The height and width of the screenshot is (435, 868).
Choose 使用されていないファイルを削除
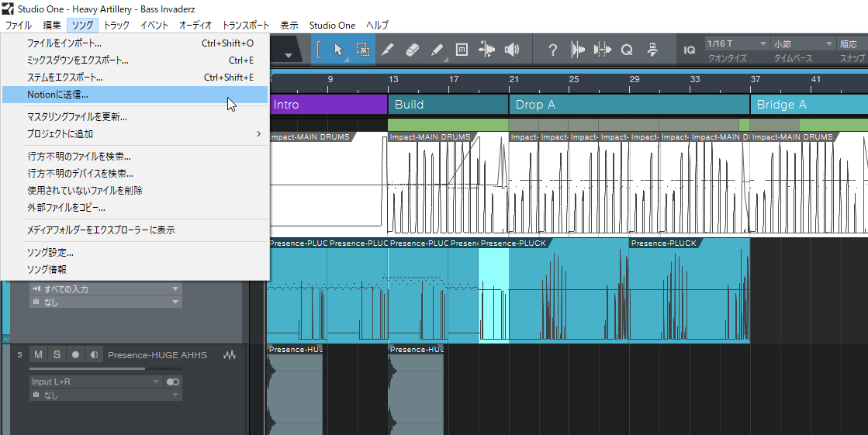(x=135, y=191)
